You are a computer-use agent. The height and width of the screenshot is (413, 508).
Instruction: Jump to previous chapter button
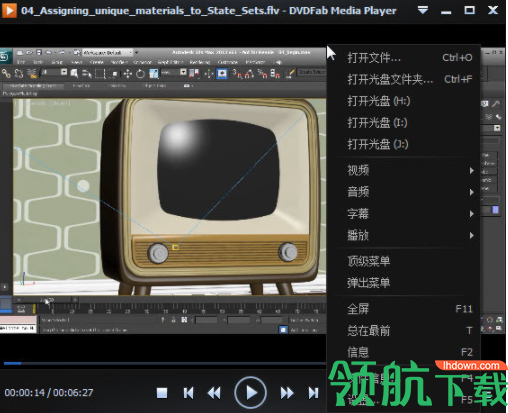coord(188,393)
